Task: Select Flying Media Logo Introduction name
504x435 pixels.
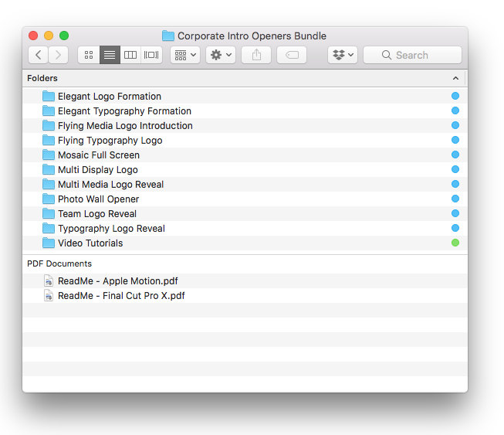Action: [125, 126]
